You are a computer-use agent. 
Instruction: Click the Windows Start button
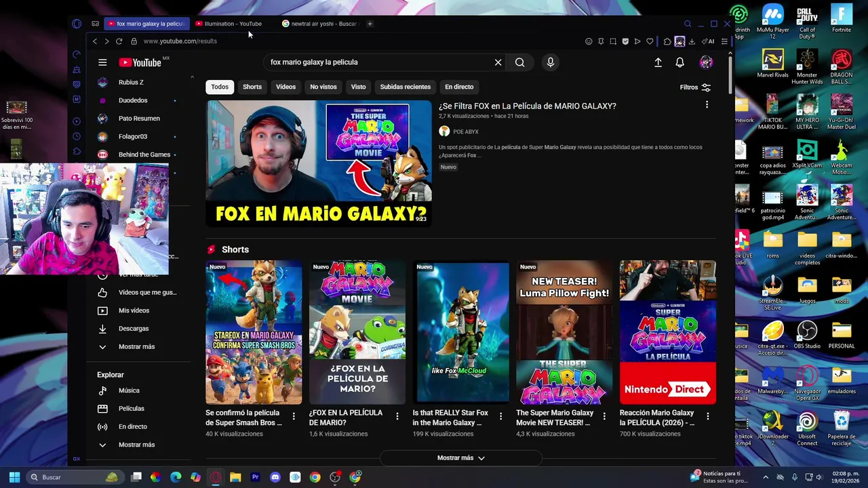tap(14, 477)
